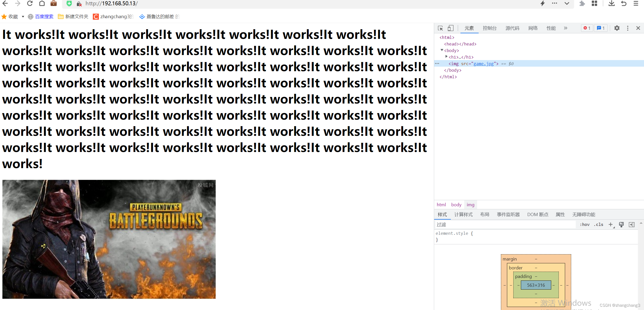This screenshot has height=310, width=644.
Task: Open the browser extensions puzzle icon
Action: pyautogui.click(x=582, y=4)
